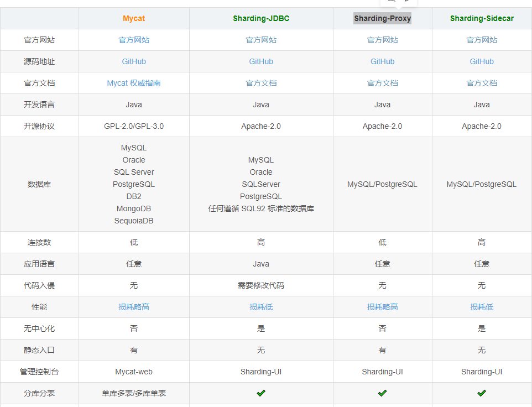Click MongoDB in Mycat database list
Viewport: 532px width, 407px height.
(x=134, y=208)
